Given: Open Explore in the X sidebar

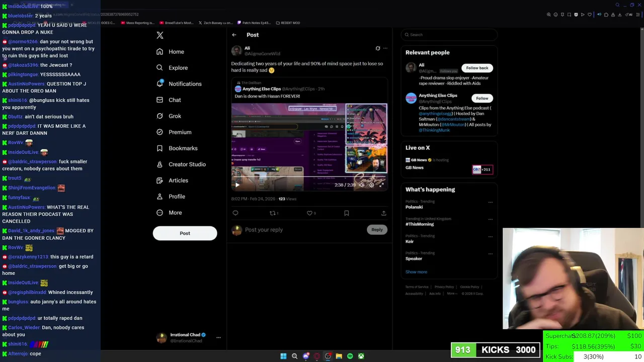Looking at the screenshot, I should coord(172,68).
